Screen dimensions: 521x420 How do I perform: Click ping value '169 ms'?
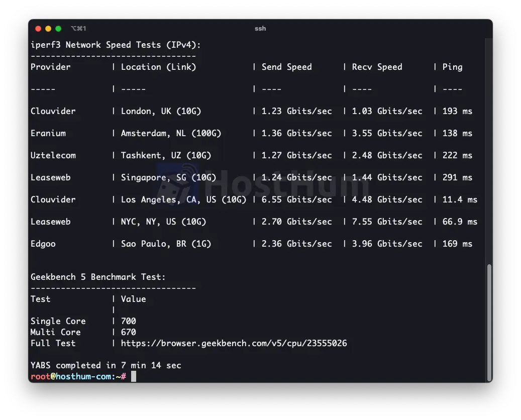tap(457, 244)
